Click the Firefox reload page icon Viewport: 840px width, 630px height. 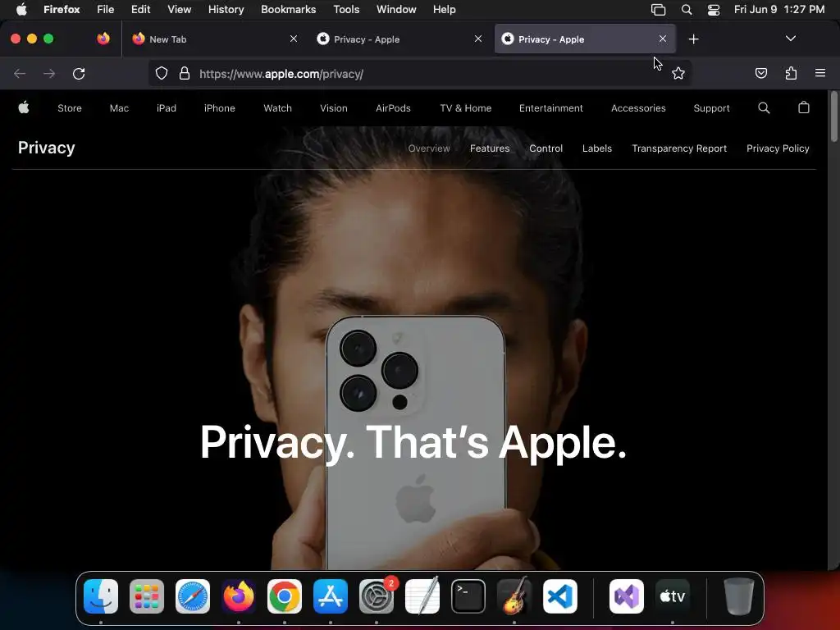tap(79, 73)
